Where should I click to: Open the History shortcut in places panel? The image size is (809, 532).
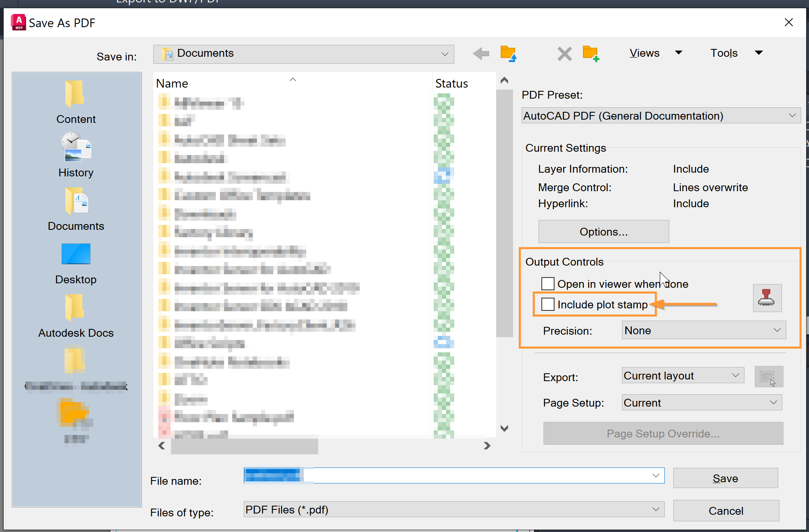tap(76, 155)
